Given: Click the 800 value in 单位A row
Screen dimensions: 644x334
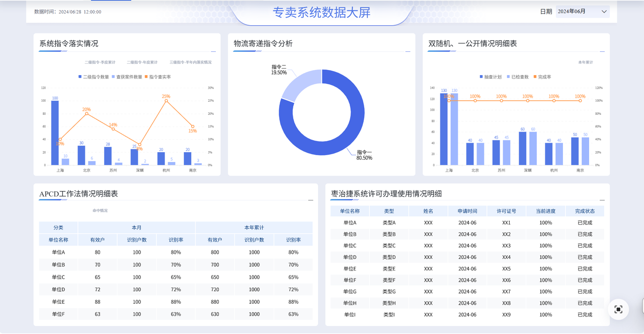Looking at the screenshot, I should [215, 252].
